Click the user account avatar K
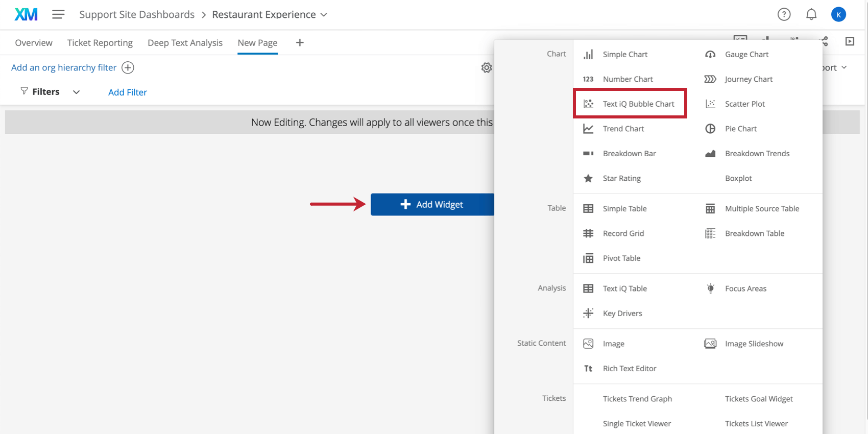868x434 pixels. 838,14
